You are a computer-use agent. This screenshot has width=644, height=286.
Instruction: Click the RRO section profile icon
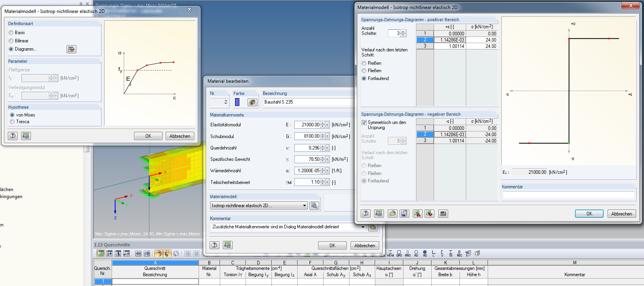408,253
